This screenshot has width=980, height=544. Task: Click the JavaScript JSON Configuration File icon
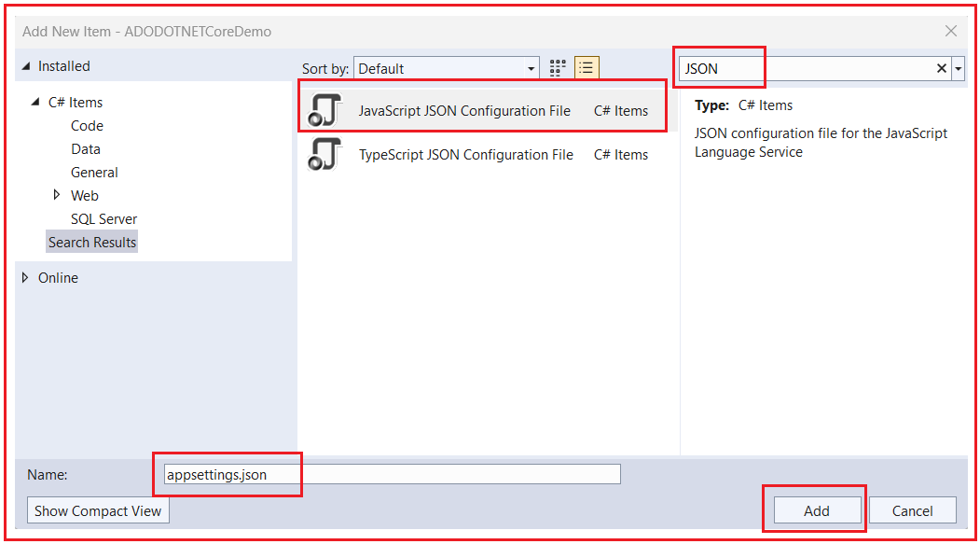(325, 110)
